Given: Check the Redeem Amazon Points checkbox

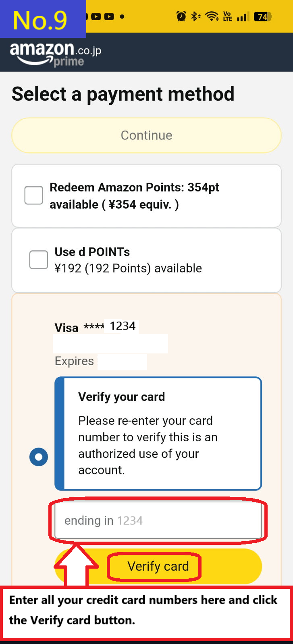Looking at the screenshot, I should click(x=33, y=195).
